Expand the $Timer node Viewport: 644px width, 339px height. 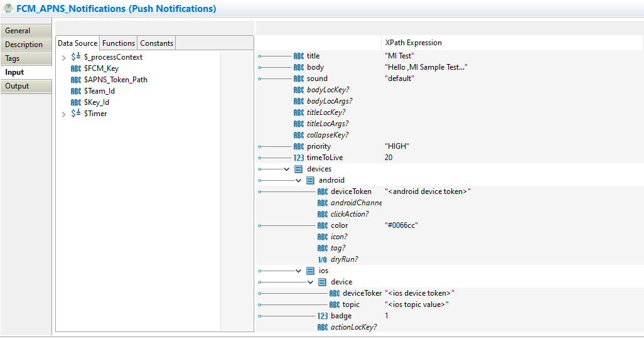coord(63,114)
